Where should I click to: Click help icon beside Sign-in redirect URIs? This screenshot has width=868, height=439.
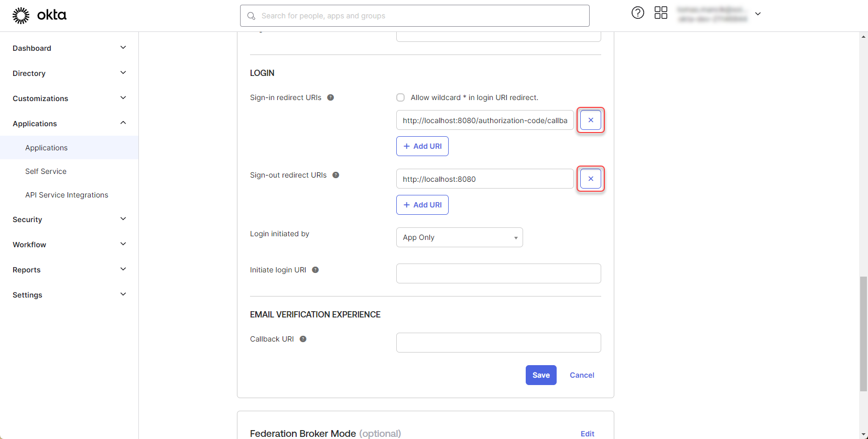(331, 97)
